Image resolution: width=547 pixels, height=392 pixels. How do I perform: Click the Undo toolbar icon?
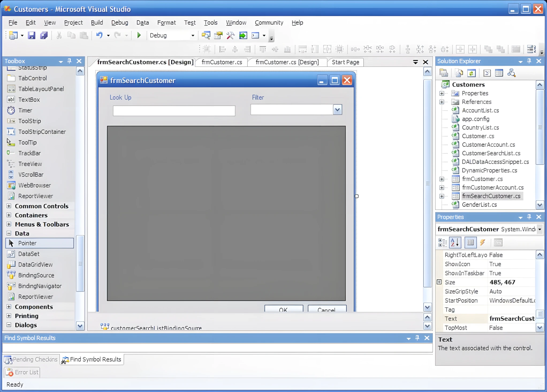pos(99,35)
